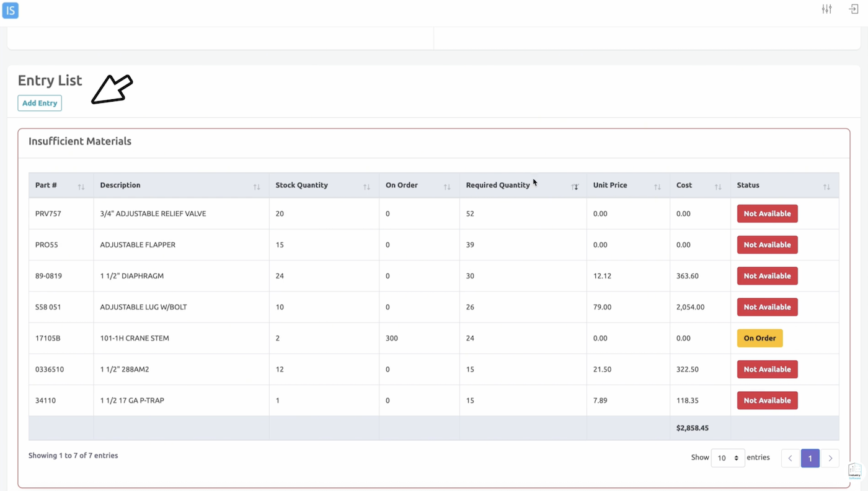
Task: Open the preferences sliders icon top-right
Action: coord(826,9)
